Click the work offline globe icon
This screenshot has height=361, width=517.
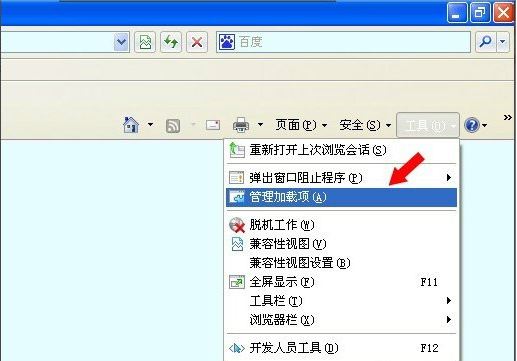tap(237, 225)
